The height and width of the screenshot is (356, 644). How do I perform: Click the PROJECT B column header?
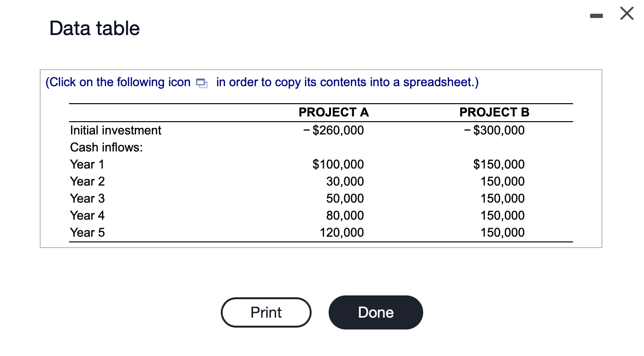click(495, 112)
